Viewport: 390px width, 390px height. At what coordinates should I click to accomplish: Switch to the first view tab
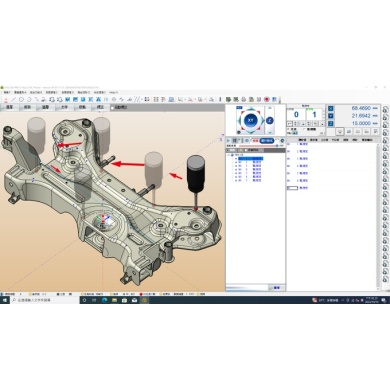pos(9,107)
